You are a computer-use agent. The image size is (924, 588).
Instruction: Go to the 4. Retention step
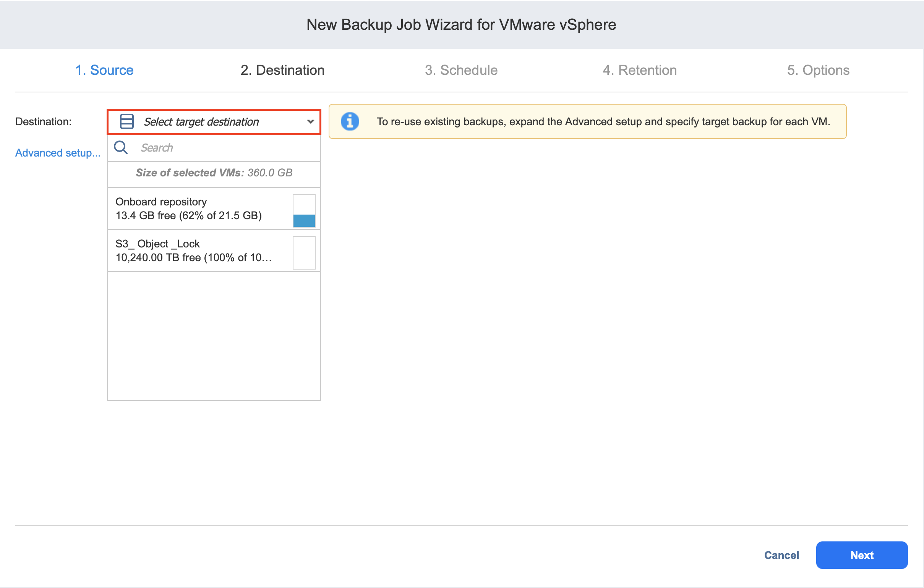[639, 70]
